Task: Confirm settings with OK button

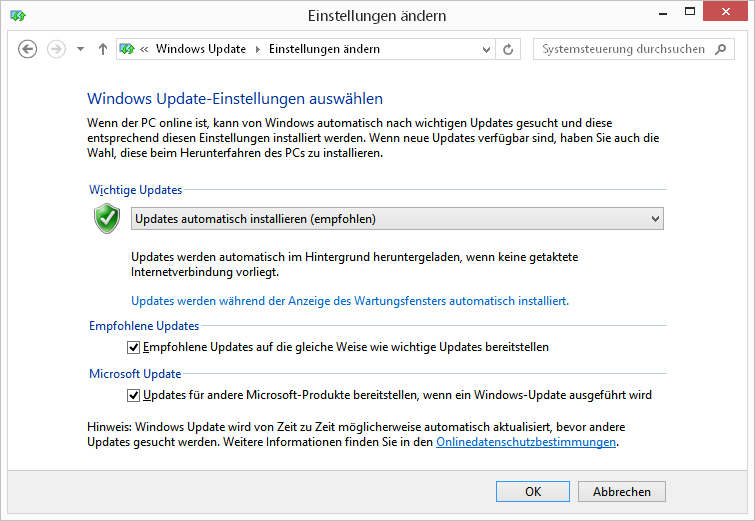Action: click(x=533, y=491)
